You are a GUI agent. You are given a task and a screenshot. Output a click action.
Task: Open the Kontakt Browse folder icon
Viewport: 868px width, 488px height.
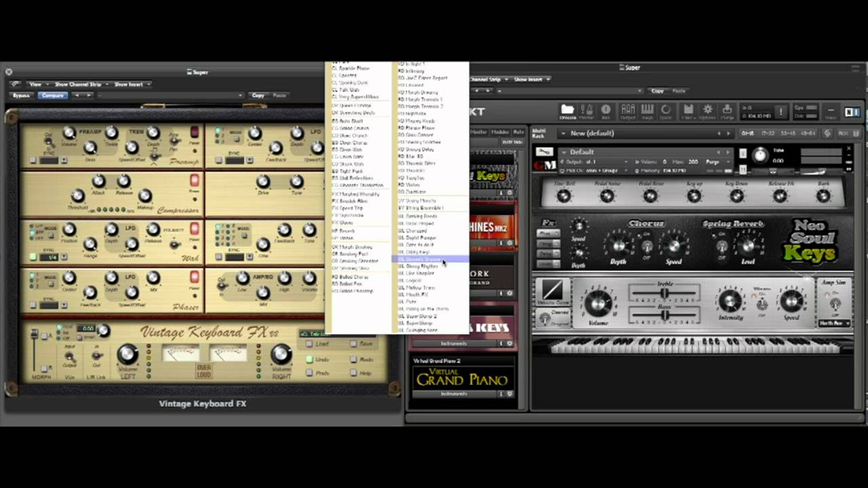[x=568, y=111]
